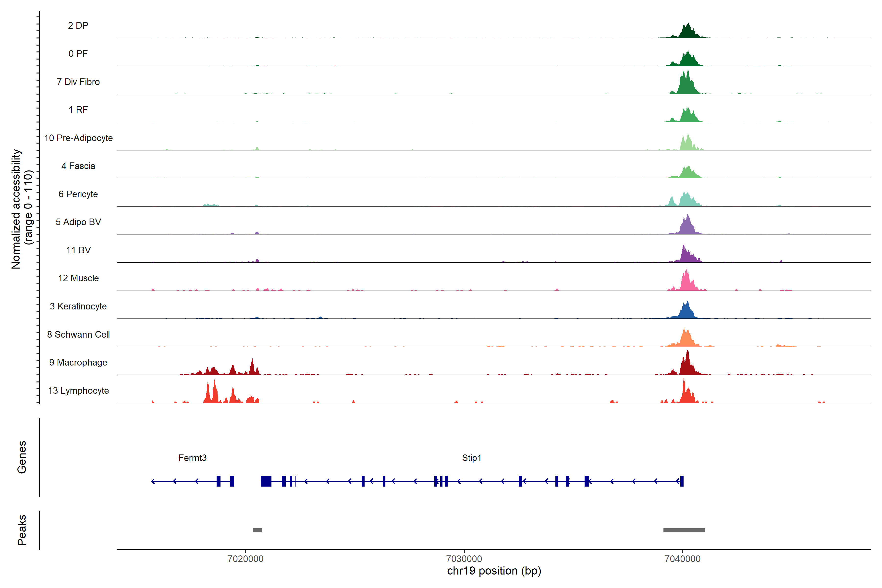This screenshot has height=588, width=882.
Task: Click the 13 Lymphocyte track label
Action: pyautogui.click(x=78, y=391)
